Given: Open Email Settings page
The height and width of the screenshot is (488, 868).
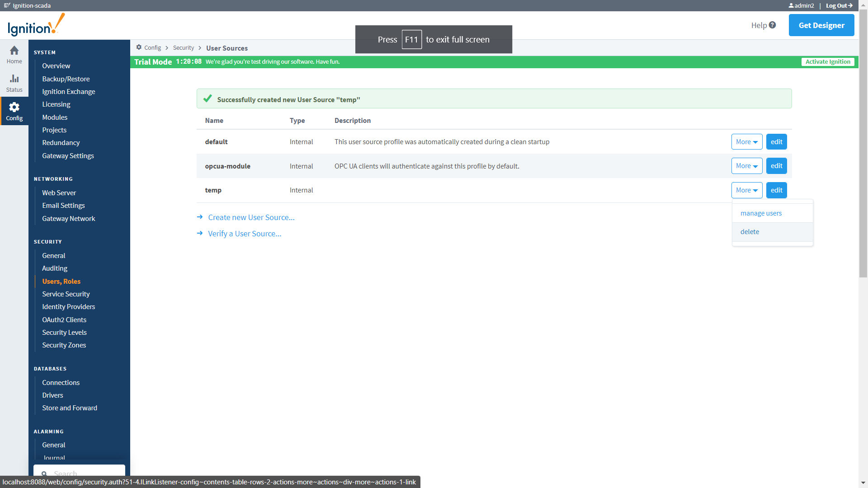Looking at the screenshot, I should [x=63, y=206].
